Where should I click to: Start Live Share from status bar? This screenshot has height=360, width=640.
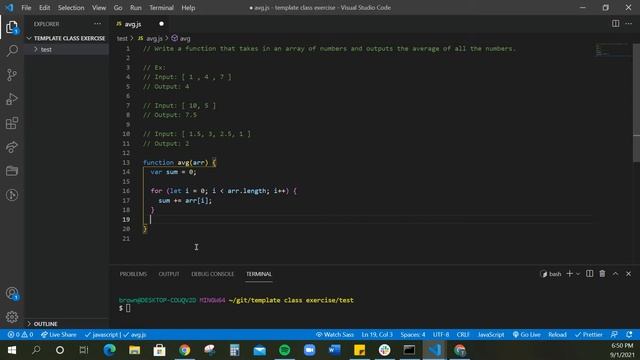click(x=58, y=335)
